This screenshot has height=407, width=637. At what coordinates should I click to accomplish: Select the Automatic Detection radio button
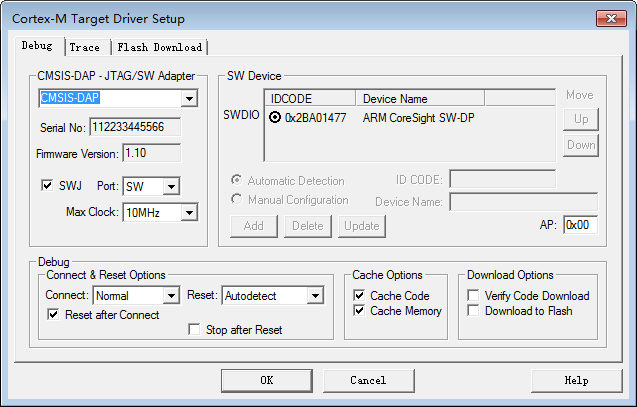click(236, 180)
